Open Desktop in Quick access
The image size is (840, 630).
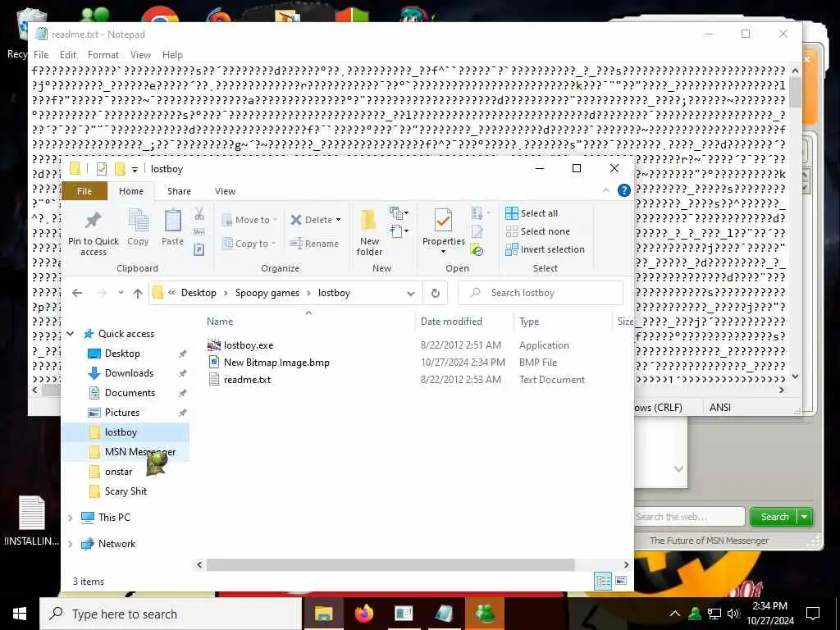coord(122,354)
